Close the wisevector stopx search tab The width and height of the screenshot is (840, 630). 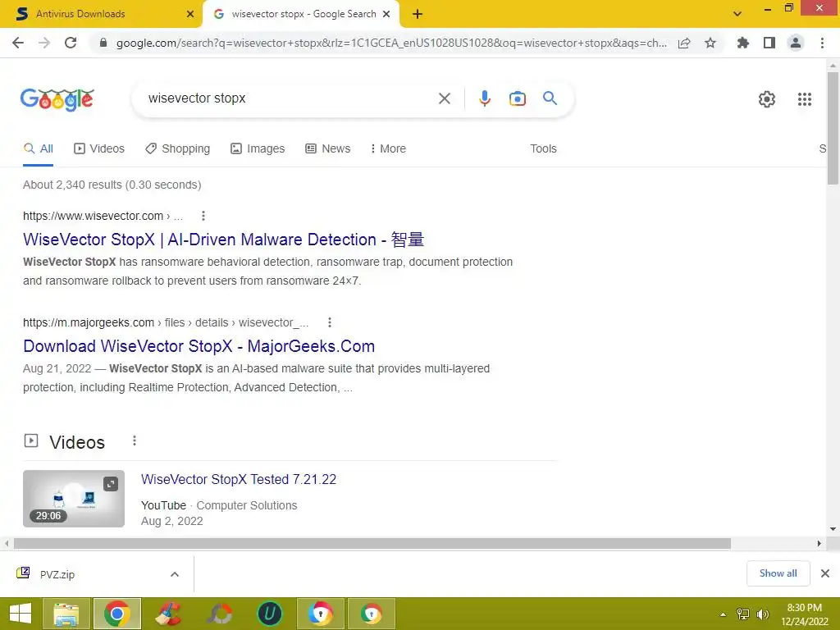coord(386,15)
